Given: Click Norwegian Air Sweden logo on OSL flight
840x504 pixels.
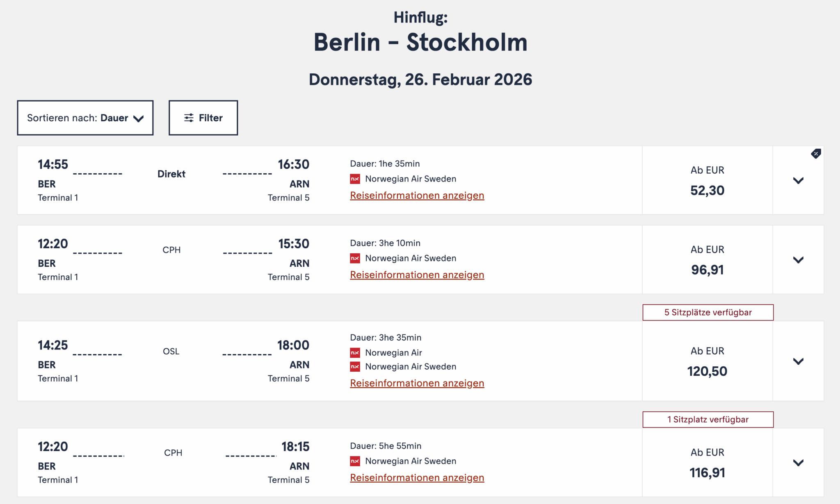Looking at the screenshot, I should [x=355, y=367].
